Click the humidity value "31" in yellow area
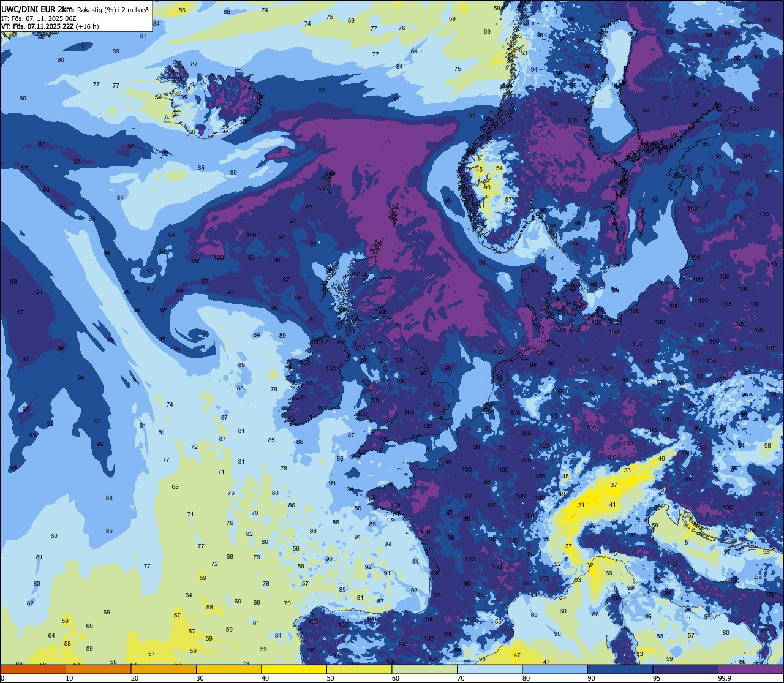Viewport: 784px width, 683px height. 581,505
